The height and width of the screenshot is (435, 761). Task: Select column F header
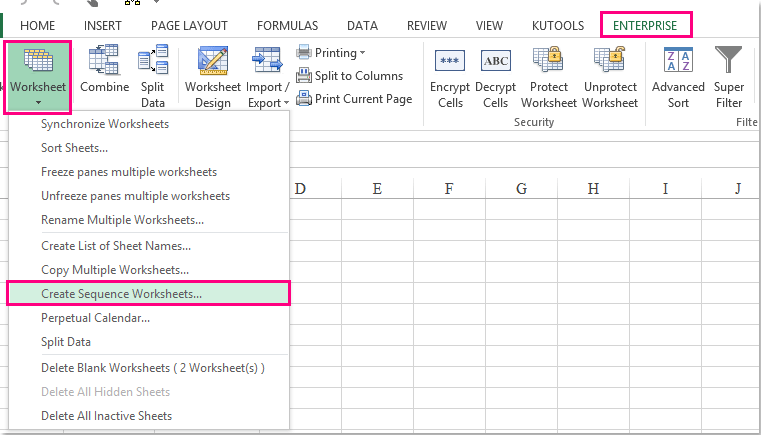coord(449,189)
